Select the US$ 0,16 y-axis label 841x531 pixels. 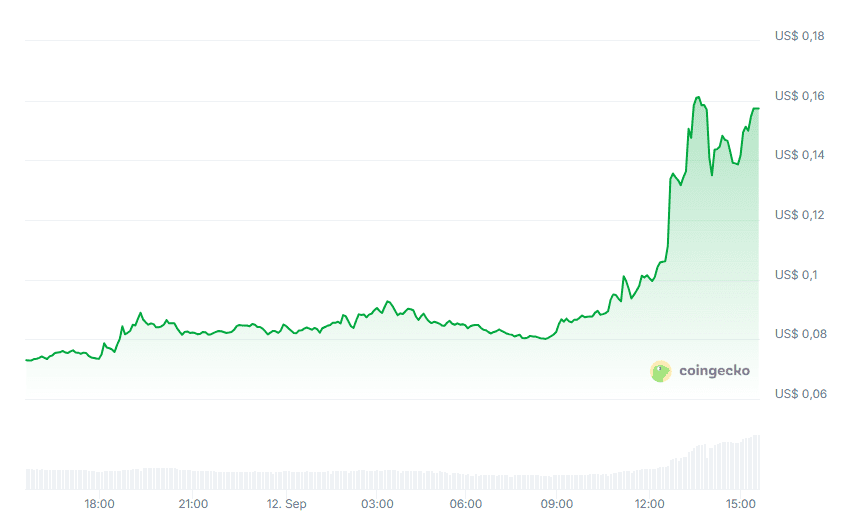[x=799, y=96]
